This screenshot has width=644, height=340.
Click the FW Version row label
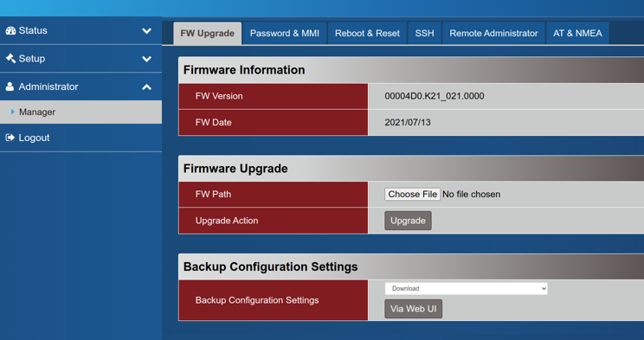point(219,96)
